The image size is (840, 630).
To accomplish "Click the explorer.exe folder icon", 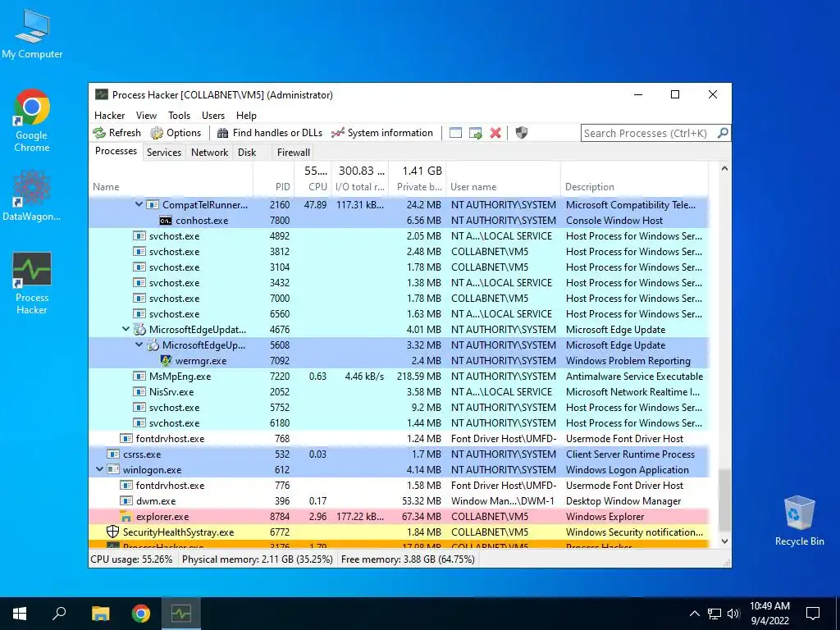I will 126,517.
